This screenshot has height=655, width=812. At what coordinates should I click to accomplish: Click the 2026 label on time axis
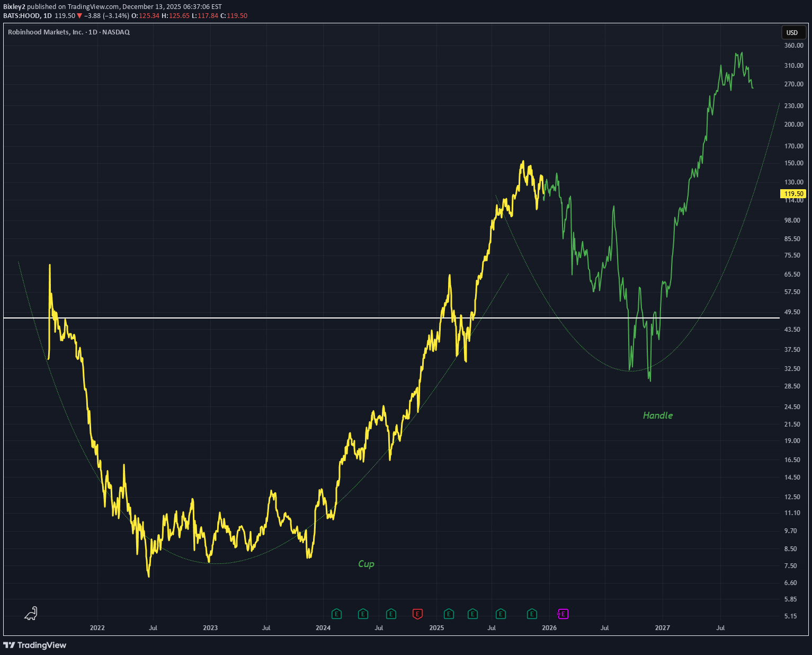click(549, 628)
